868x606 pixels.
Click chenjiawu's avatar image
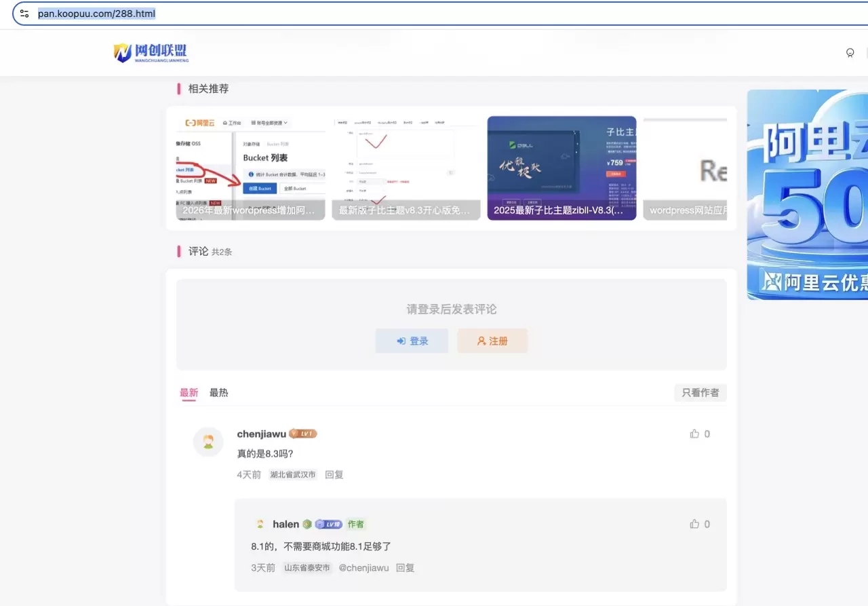(208, 442)
